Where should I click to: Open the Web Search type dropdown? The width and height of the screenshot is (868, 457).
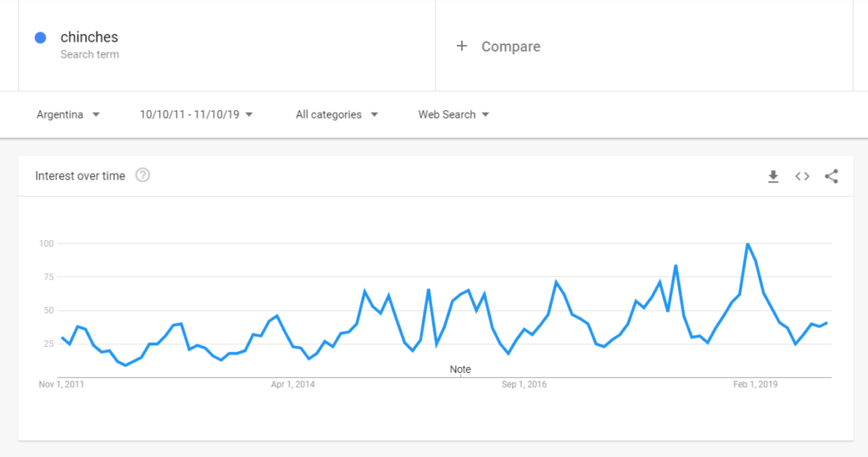[453, 114]
